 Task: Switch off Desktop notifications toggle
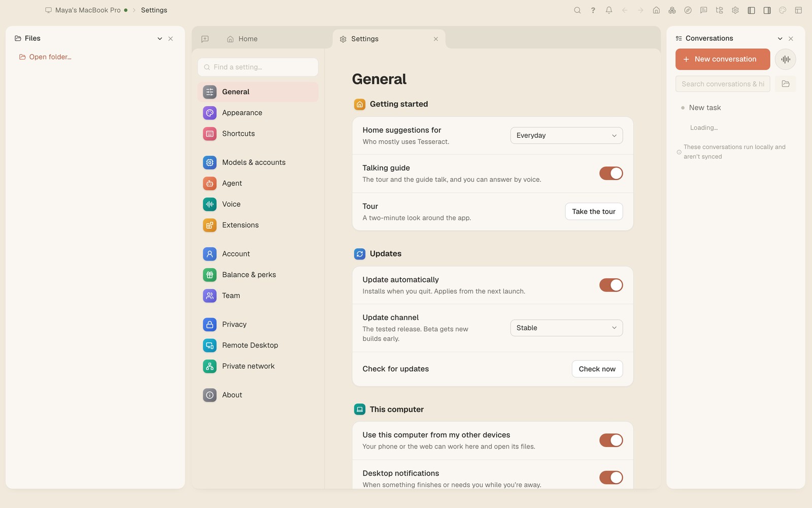611,478
